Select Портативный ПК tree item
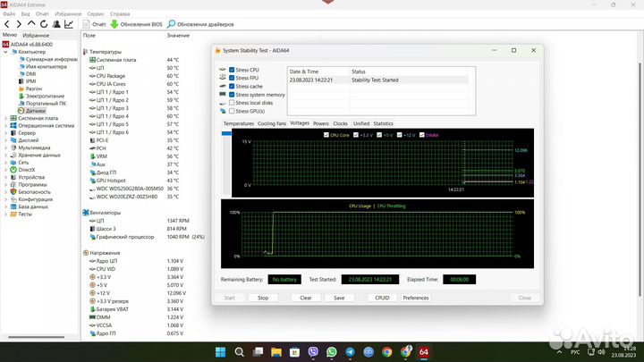The width and height of the screenshot is (644, 362). pos(42,104)
